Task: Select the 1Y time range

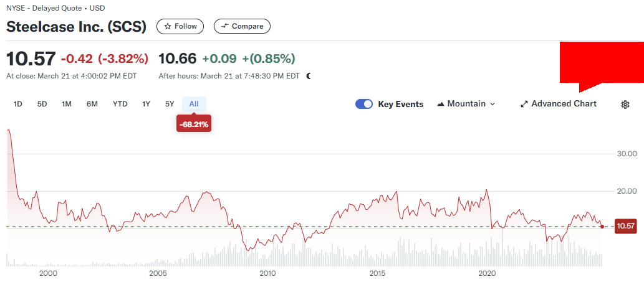Action: [147, 104]
